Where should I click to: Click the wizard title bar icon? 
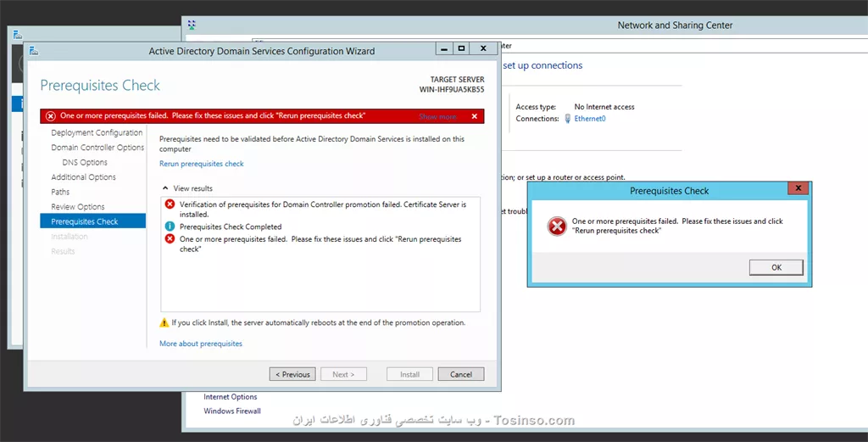pyautogui.click(x=34, y=51)
